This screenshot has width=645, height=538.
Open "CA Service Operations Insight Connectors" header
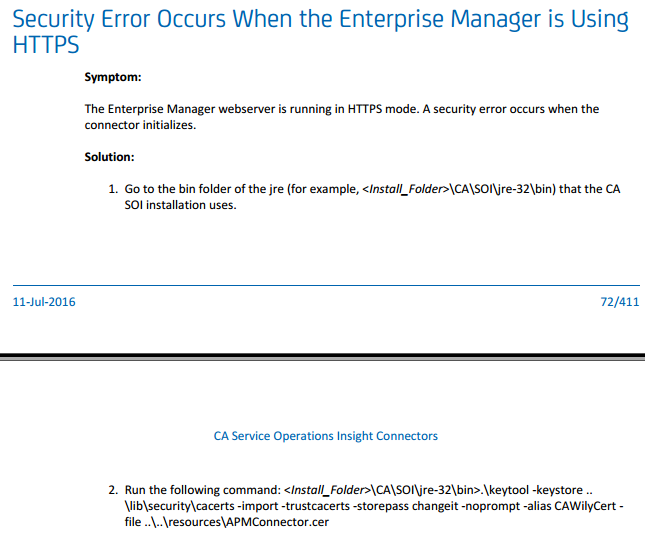click(326, 436)
